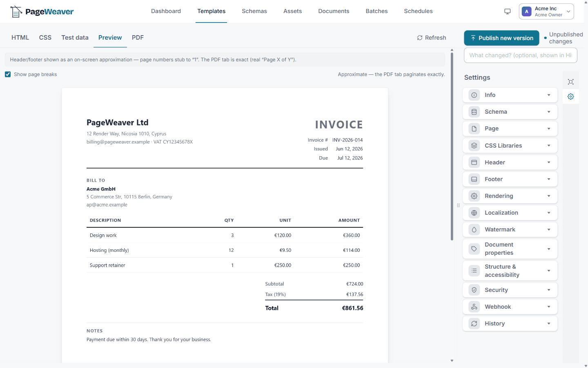Toggle the Show page breaks checkbox

pyautogui.click(x=8, y=74)
